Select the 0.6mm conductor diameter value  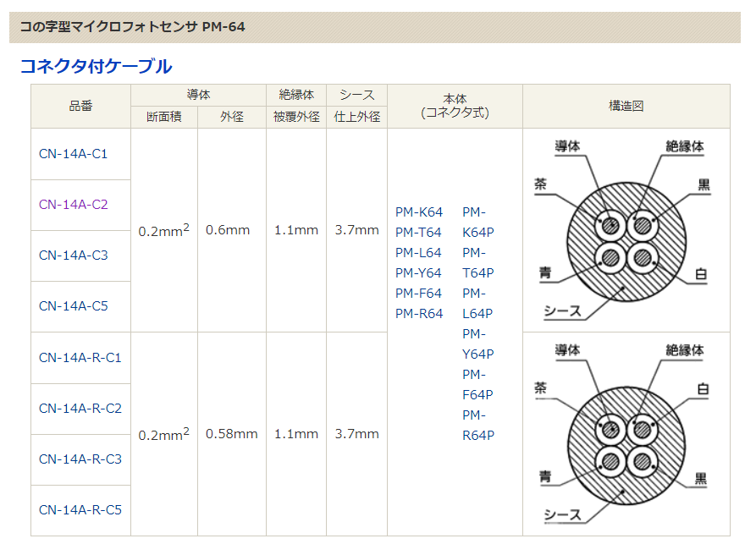228,230
